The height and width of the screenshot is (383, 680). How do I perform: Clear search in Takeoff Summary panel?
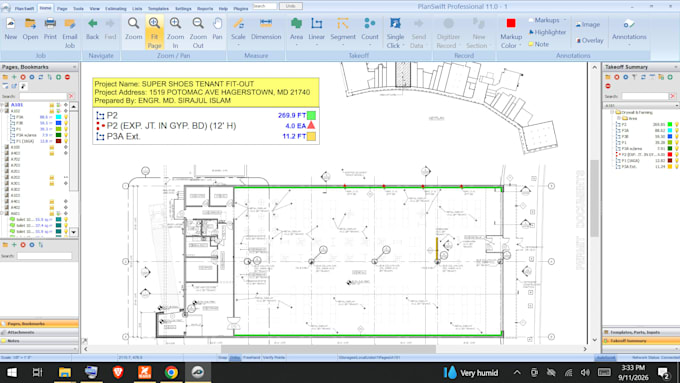tap(673, 96)
